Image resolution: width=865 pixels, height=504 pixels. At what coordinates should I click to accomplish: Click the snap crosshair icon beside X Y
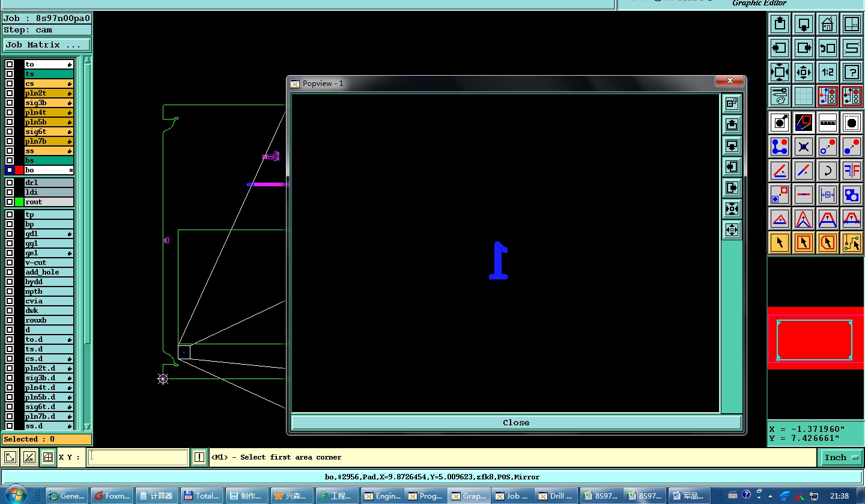pyautogui.click(x=48, y=458)
